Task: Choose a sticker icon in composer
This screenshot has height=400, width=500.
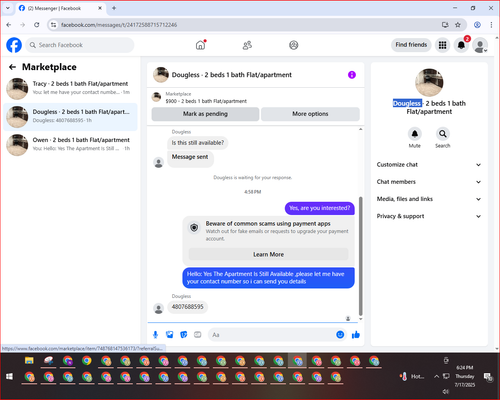Action: 184,335
